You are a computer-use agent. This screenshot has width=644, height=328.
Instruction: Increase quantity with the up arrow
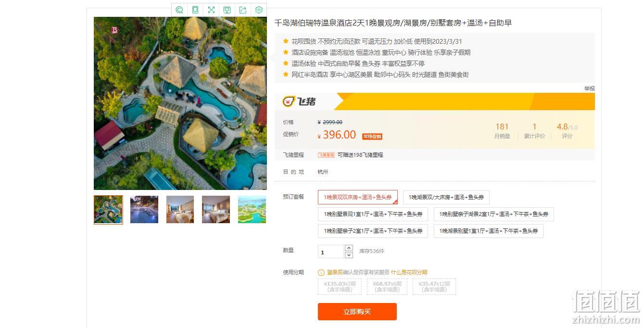(x=349, y=248)
